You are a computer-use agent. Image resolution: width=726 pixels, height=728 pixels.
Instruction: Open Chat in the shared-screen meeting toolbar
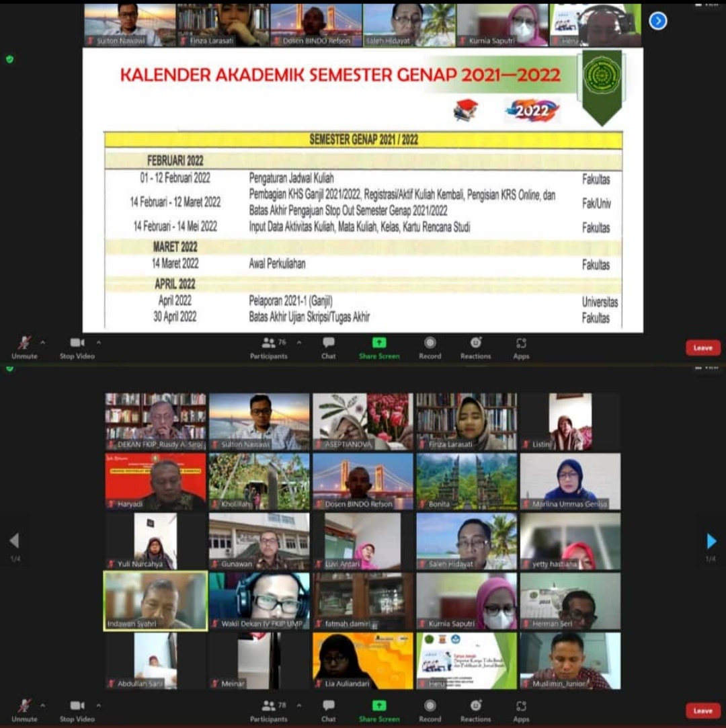(x=328, y=347)
